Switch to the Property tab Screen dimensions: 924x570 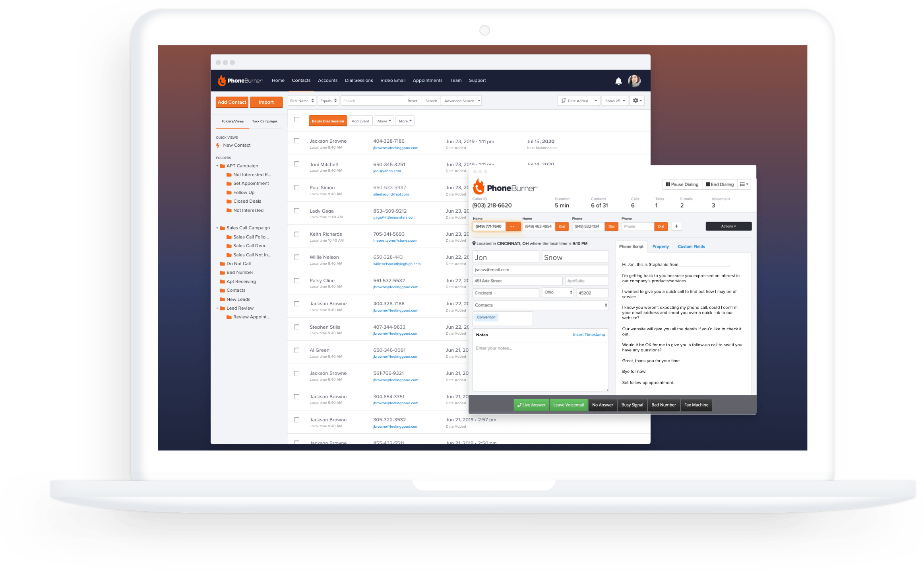tap(660, 246)
